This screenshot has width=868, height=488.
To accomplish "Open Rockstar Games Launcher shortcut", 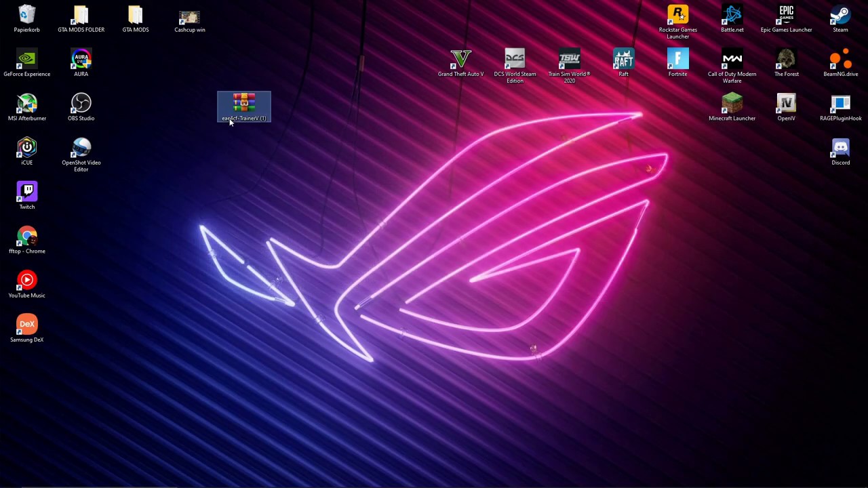I will [677, 22].
